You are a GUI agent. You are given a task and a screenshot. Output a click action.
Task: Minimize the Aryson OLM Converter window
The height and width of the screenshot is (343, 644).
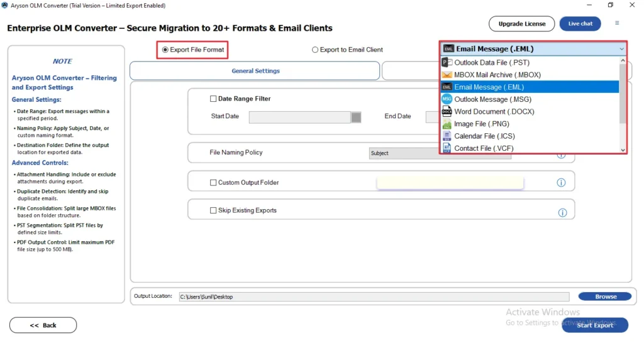coord(589,5)
